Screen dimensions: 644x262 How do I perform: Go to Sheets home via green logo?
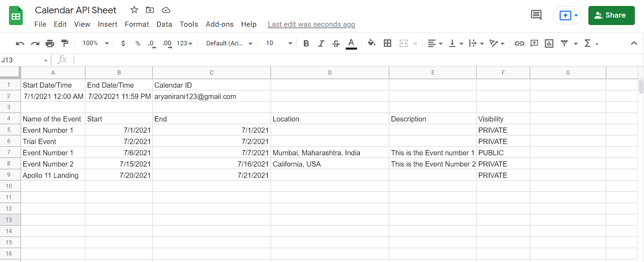coord(16,16)
